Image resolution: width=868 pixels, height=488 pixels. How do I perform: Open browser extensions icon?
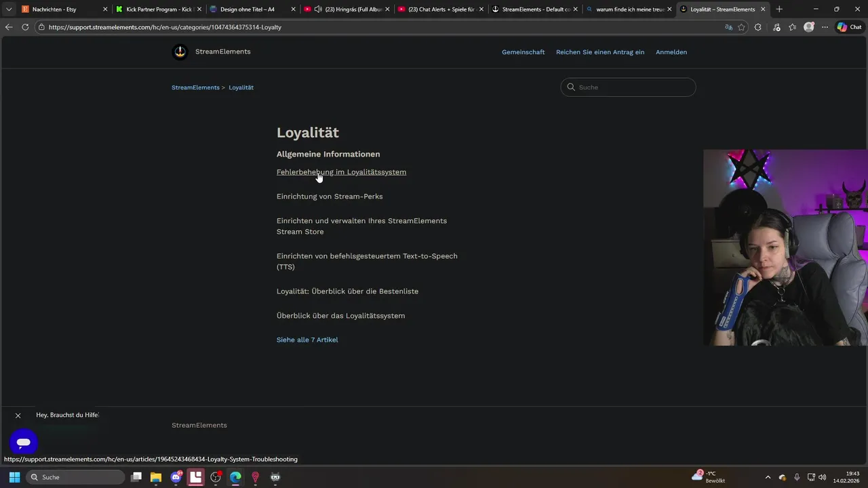point(758,27)
